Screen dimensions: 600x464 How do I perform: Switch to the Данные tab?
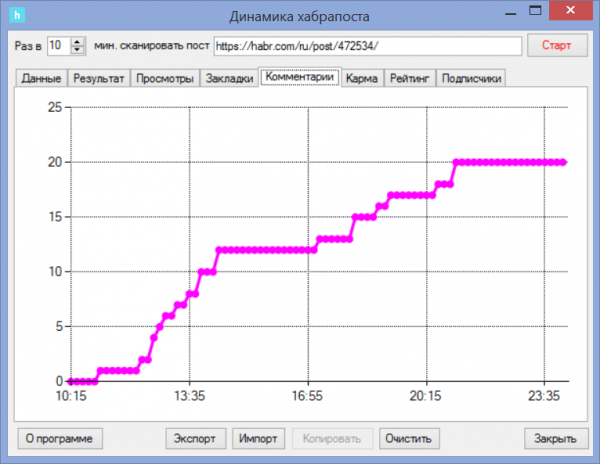[x=41, y=79]
